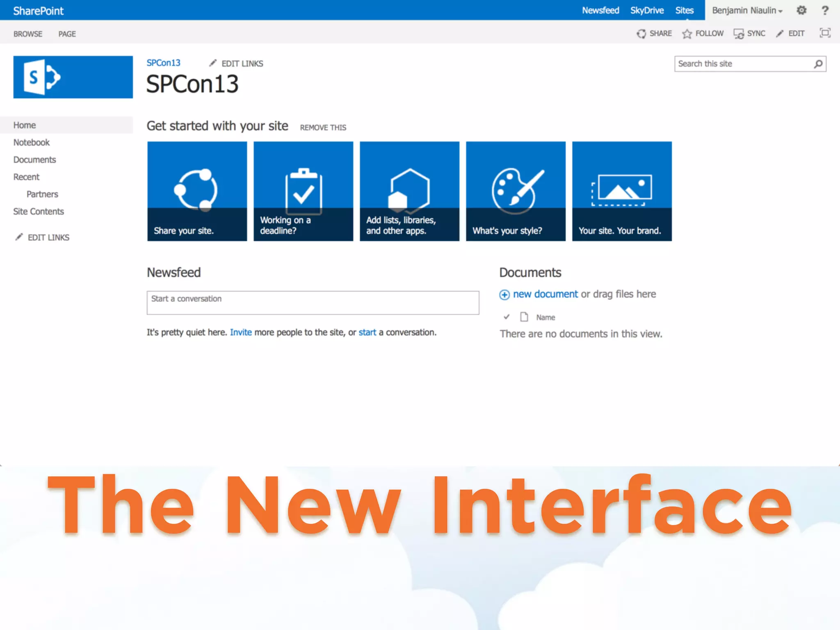Image resolution: width=840 pixels, height=630 pixels.
Task: Expand Benjamin Niaulin user menu
Action: click(x=747, y=10)
